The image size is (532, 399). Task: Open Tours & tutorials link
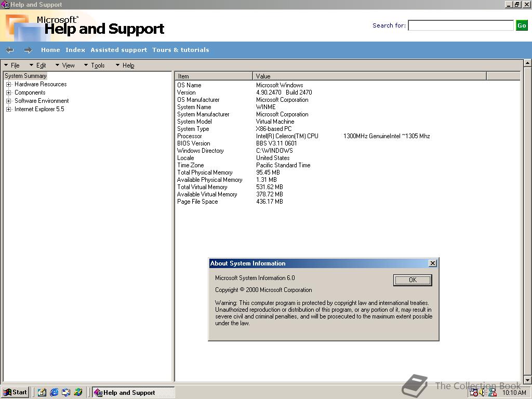[x=180, y=50]
